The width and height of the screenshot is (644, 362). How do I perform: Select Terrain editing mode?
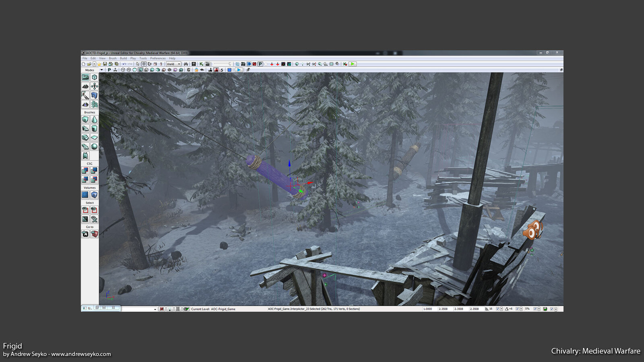(x=85, y=86)
